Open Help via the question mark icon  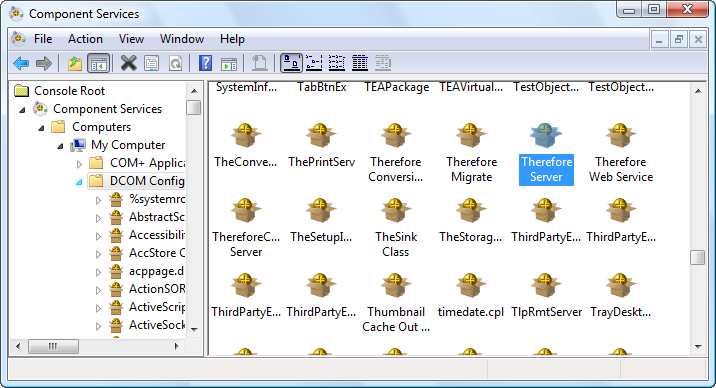pyautogui.click(x=205, y=63)
